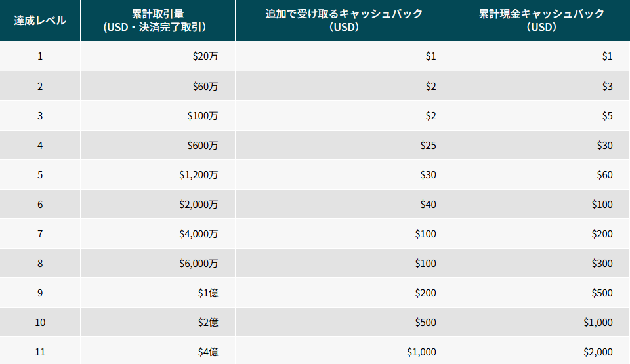Select the $600万 trading volume cell

[158, 145]
